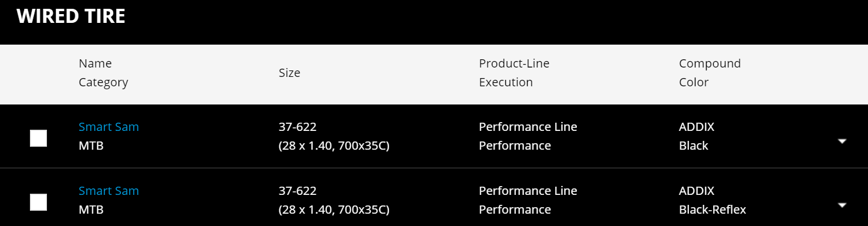Open the Smart Sam link in the Black-Reflex row
The width and height of the screenshot is (868, 226).
point(109,191)
